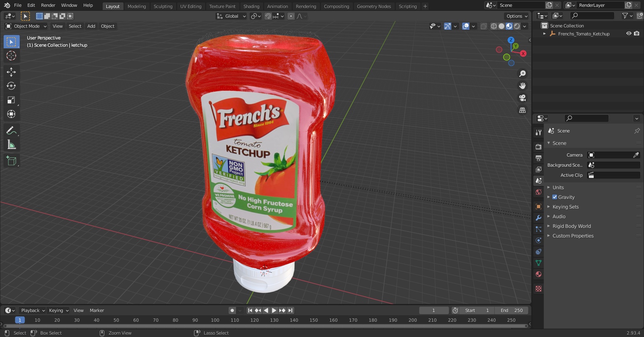Open the Options dropdown
644x337 pixels.
tap(517, 16)
